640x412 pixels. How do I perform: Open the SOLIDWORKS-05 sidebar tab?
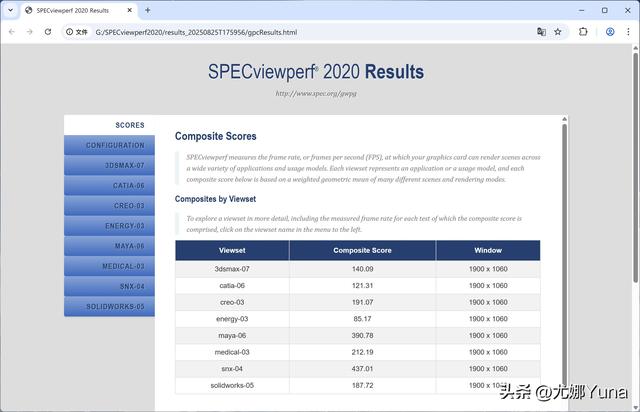click(109, 306)
